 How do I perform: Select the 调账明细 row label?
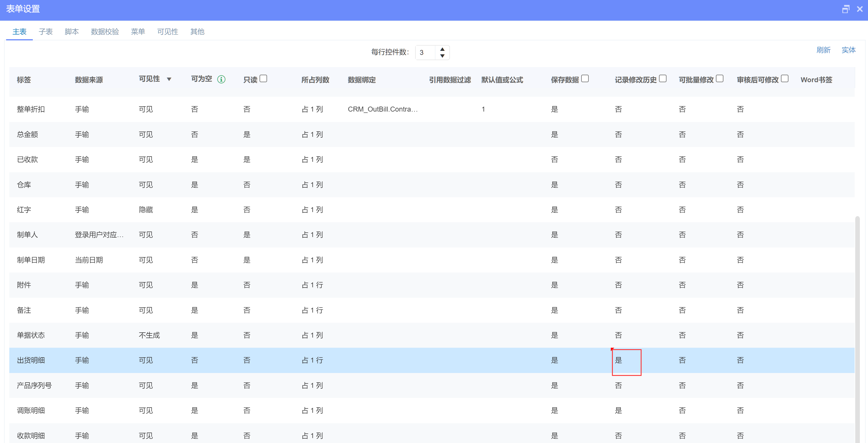tap(31, 410)
